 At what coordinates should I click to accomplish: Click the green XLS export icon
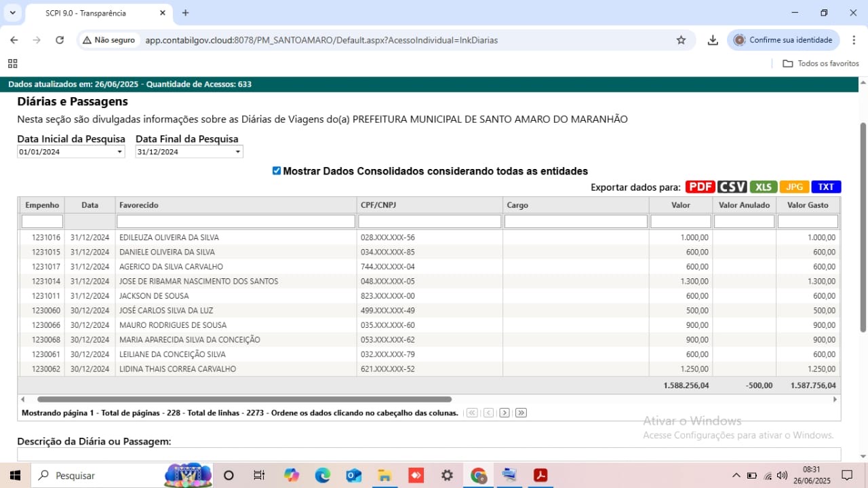pyautogui.click(x=764, y=187)
